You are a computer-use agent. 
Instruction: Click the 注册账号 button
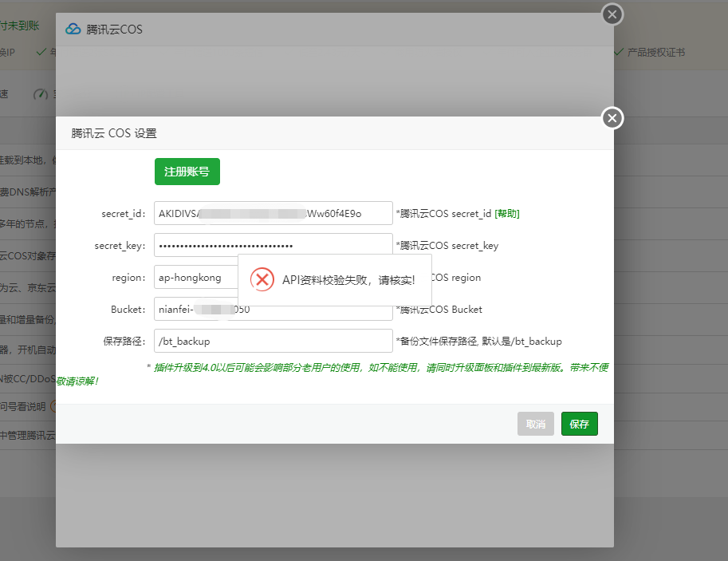[x=187, y=172]
